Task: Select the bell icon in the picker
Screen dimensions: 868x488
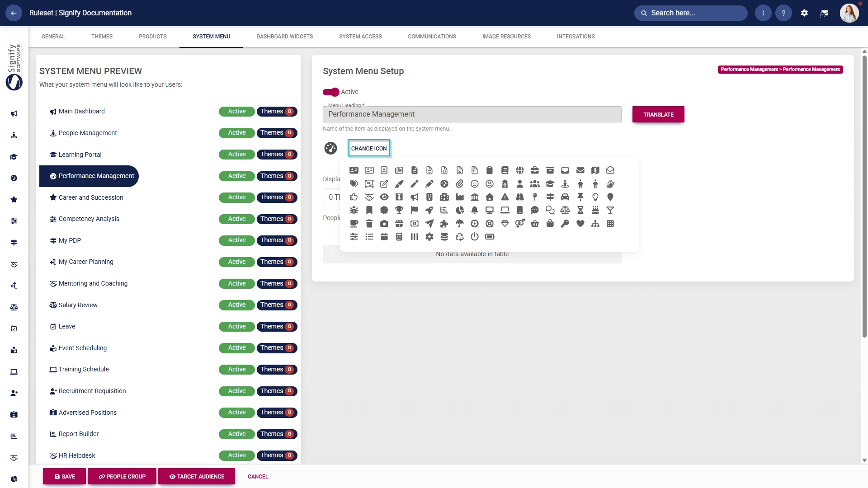Action: pos(475,210)
